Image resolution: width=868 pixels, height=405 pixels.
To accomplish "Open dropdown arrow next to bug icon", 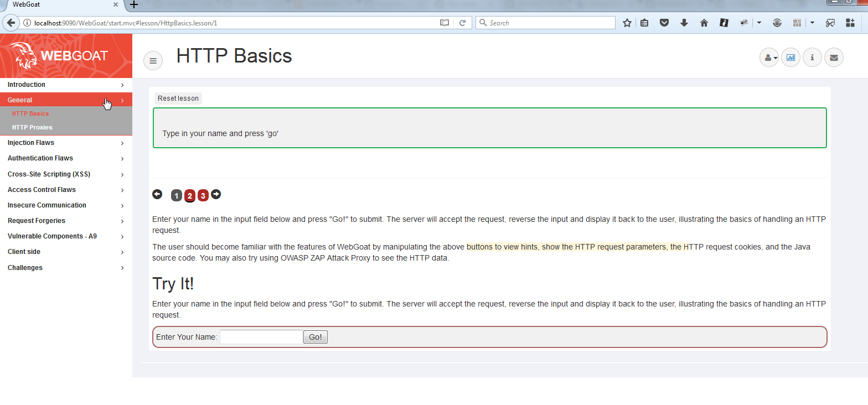I will (x=759, y=23).
